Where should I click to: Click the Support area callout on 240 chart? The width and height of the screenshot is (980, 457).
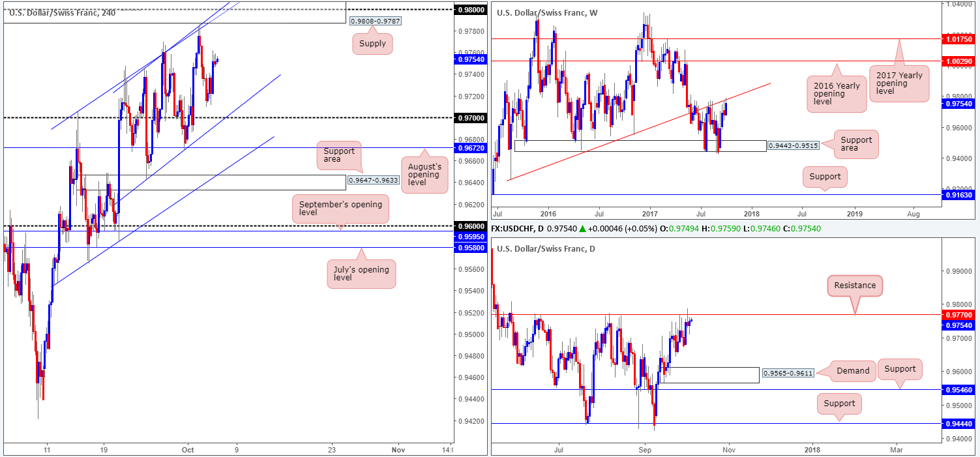338,156
